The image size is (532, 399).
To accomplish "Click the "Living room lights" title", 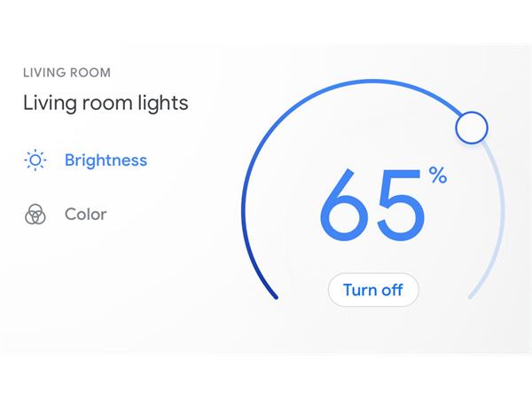I will pyautogui.click(x=106, y=103).
